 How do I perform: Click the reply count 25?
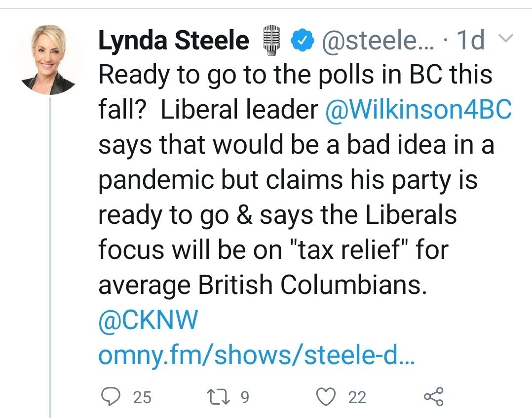point(143,397)
